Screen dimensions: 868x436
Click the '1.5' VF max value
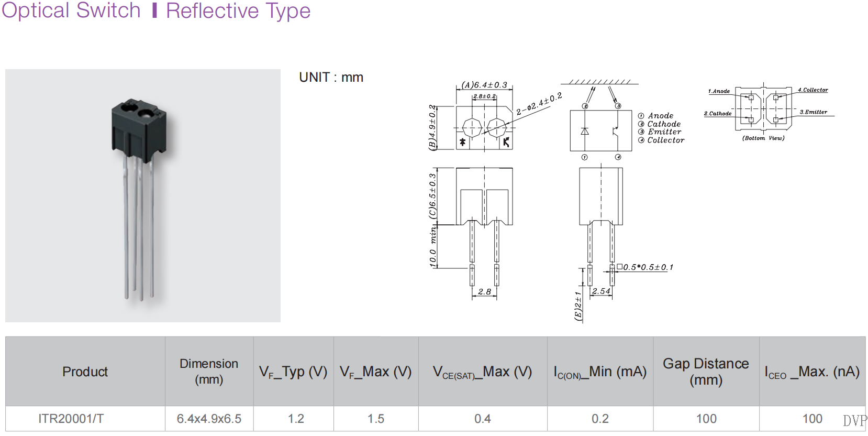tap(376, 419)
